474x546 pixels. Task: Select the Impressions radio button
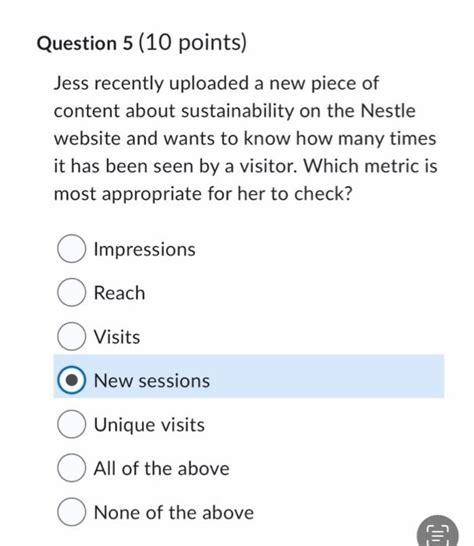click(x=71, y=249)
